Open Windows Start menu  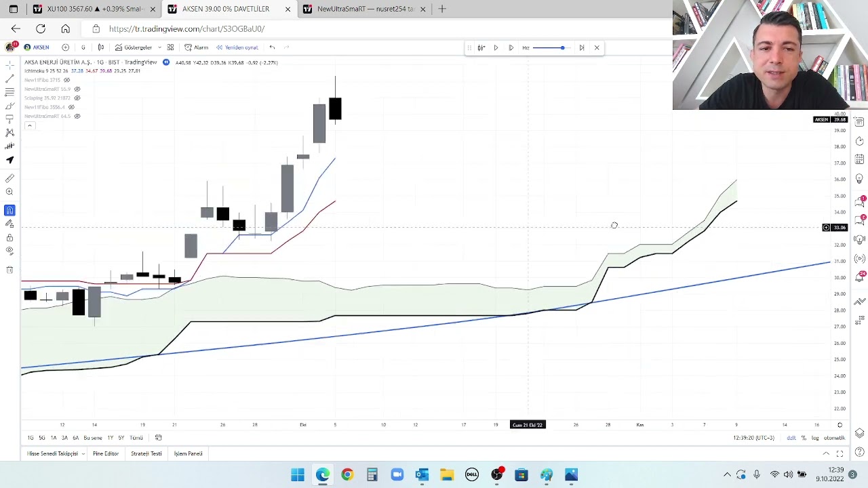click(x=298, y=474)
